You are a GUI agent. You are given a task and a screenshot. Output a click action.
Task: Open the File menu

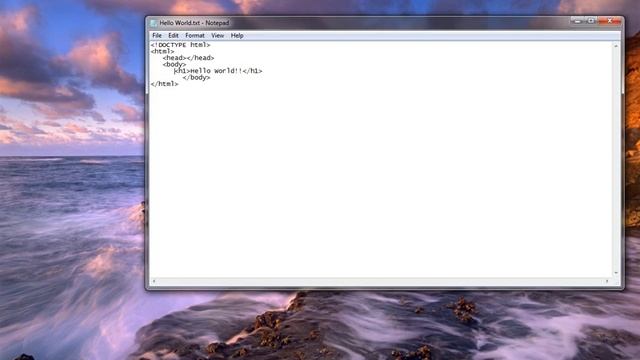(157, 36)
